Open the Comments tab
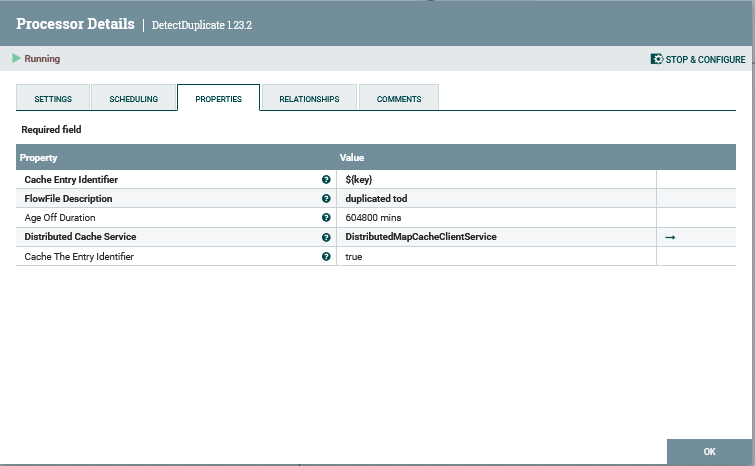Viewport: 755px width, 466px height. pos(399,99)
